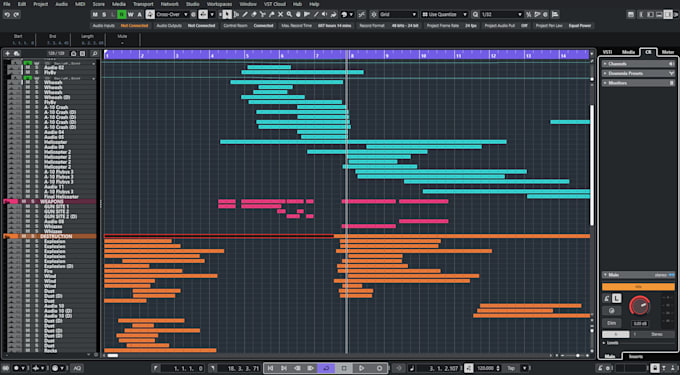This screenshot has height=375, width=680.
Task: Open the dropdown beside the Tap button
Action: click(525, 368)
